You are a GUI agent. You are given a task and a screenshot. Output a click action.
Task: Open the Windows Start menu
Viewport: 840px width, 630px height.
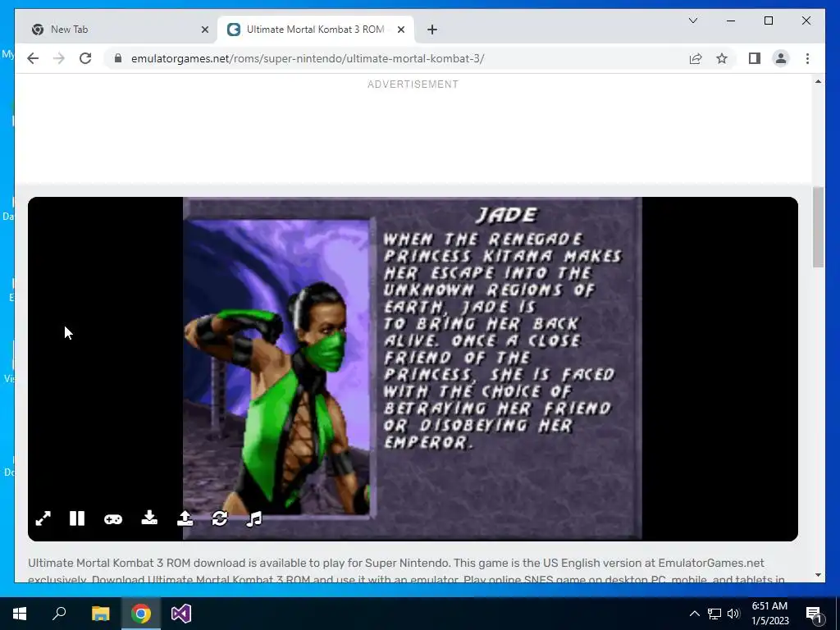(x=20, y=614)
